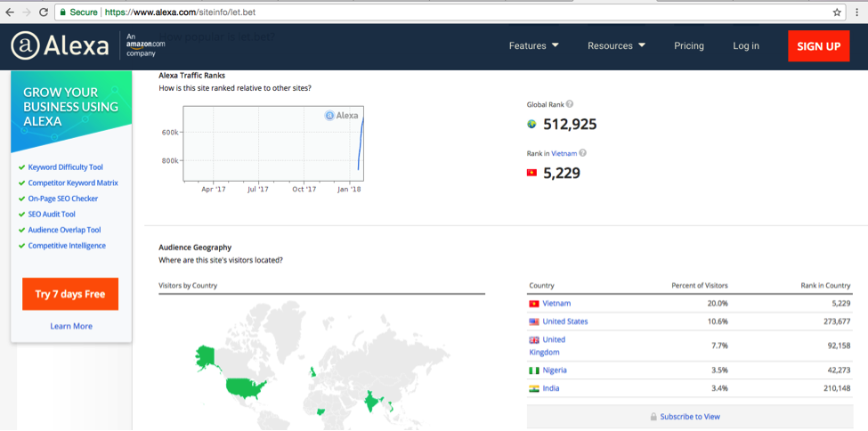This screenshot has height=431, width=868.
Task: Click United Kingdom country link
Action: pos(548,346)
